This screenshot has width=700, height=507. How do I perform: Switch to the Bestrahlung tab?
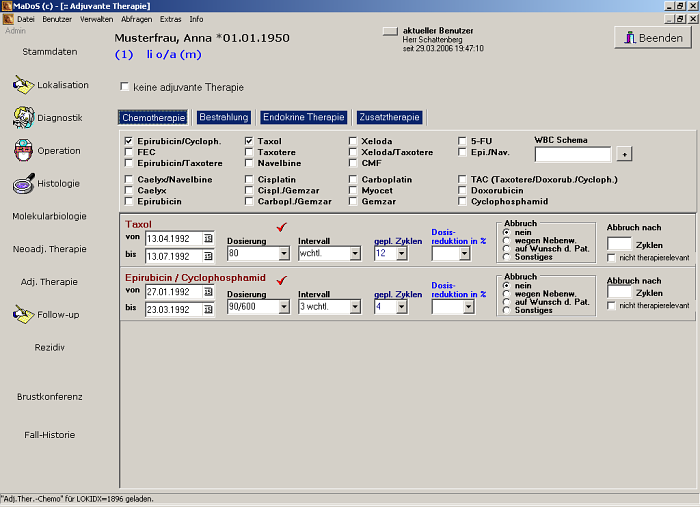(x=223, y=118)
